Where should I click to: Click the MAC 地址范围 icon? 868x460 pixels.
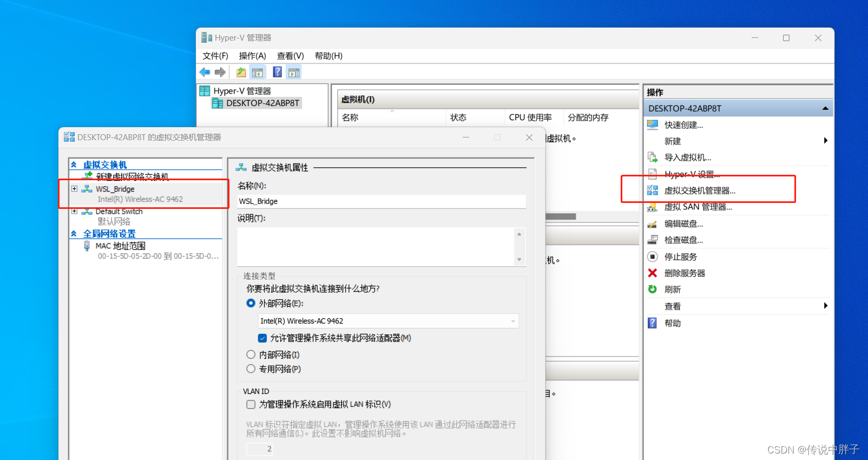point(87,246)
